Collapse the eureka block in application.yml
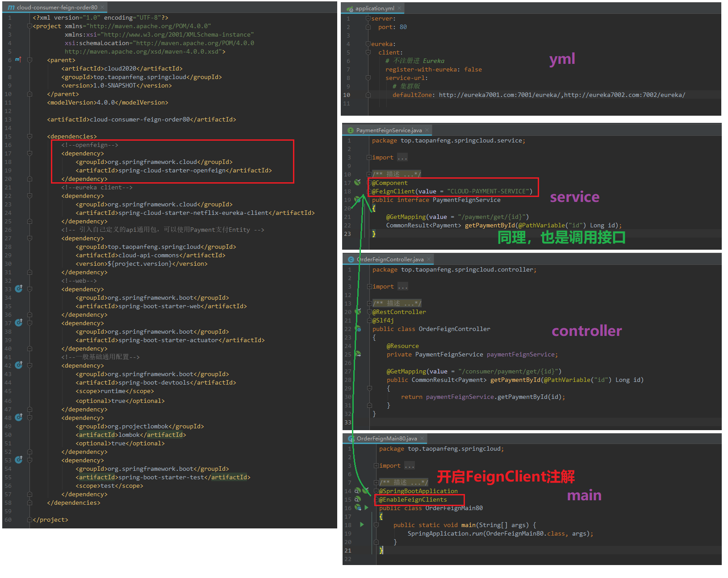The image size is (728, 578). [x=368, y=44]
